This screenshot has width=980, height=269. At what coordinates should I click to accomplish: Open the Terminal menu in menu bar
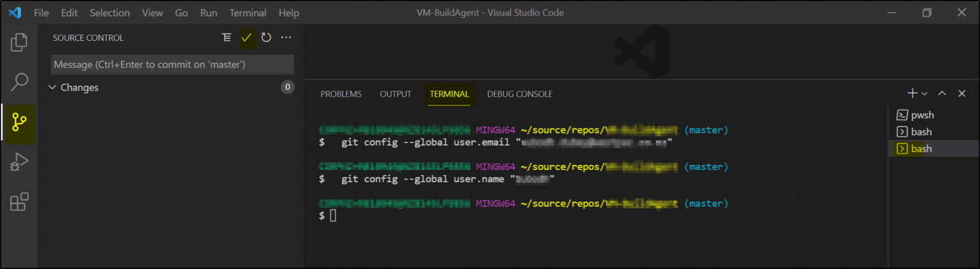[x=248, y=13]
